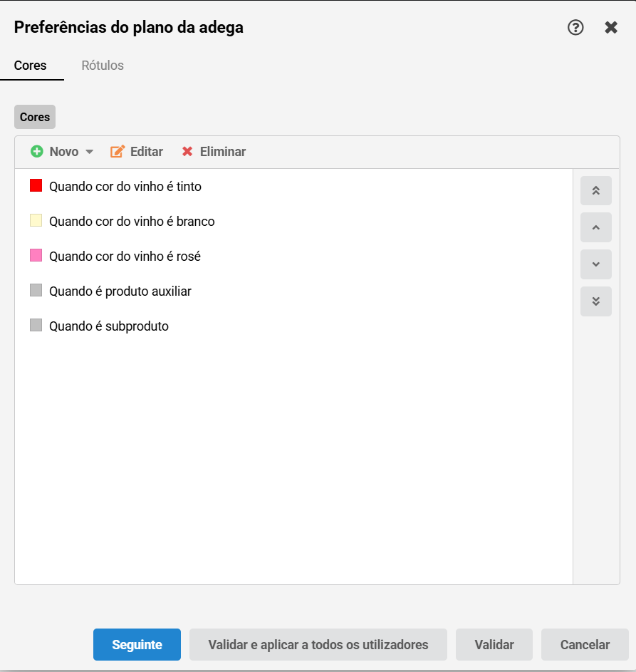Move selected rule up one position
The height and width of the screenshot is (672, 636).
coord(595,227)
